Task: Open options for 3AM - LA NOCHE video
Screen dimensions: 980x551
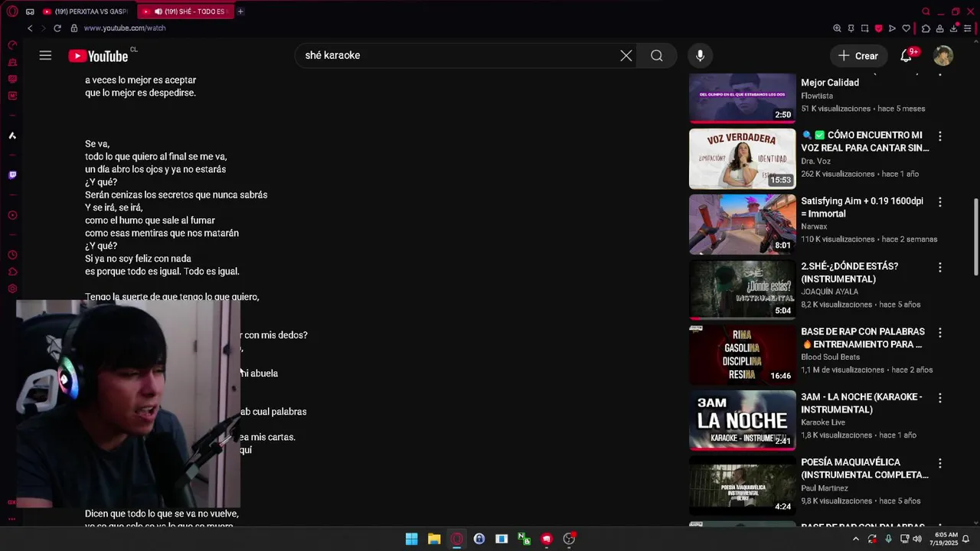Action: (x=940, y=398)
